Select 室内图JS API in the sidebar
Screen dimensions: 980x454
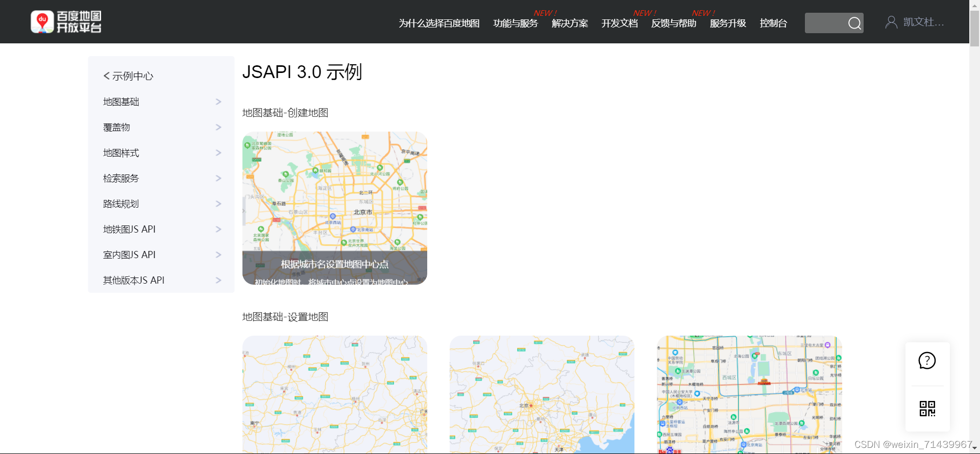129,255
